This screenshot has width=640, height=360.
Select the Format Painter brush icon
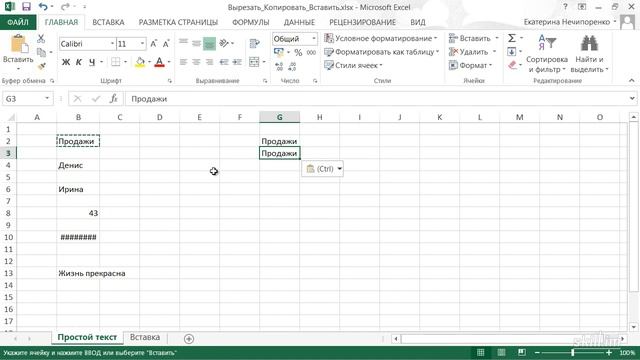41,66
